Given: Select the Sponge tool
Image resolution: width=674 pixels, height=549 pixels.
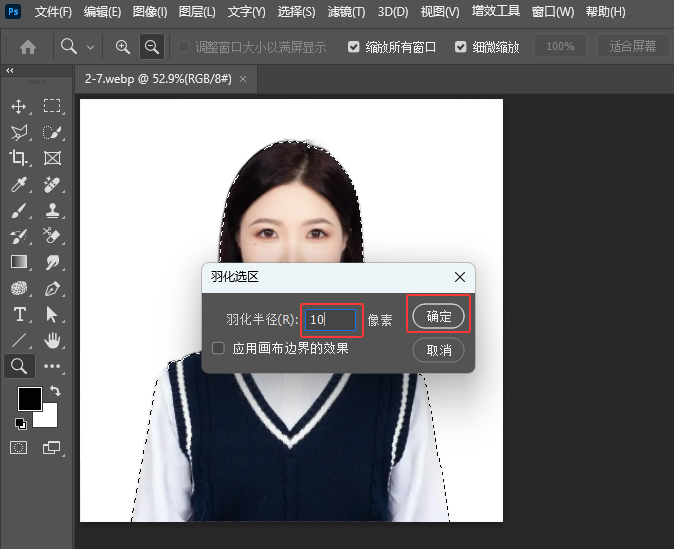Looking at the screenshot, I should 18,288.
